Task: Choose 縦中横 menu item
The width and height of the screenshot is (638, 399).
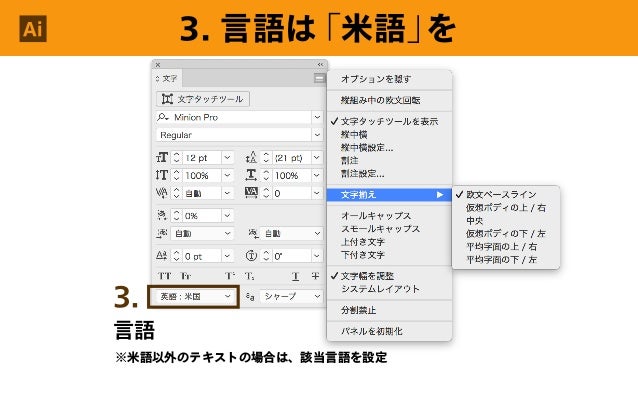Action: [x=389, y=134]
